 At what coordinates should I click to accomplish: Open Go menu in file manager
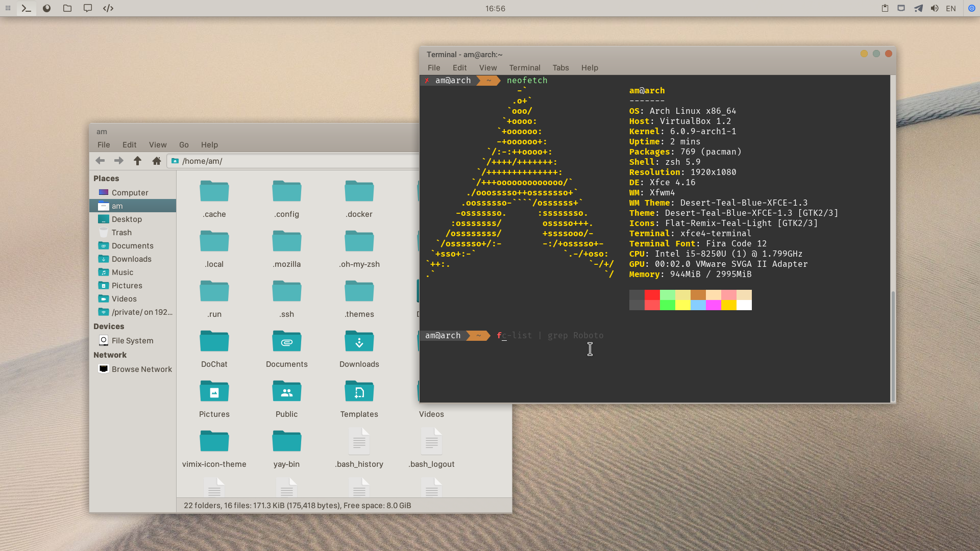(184, 144)
